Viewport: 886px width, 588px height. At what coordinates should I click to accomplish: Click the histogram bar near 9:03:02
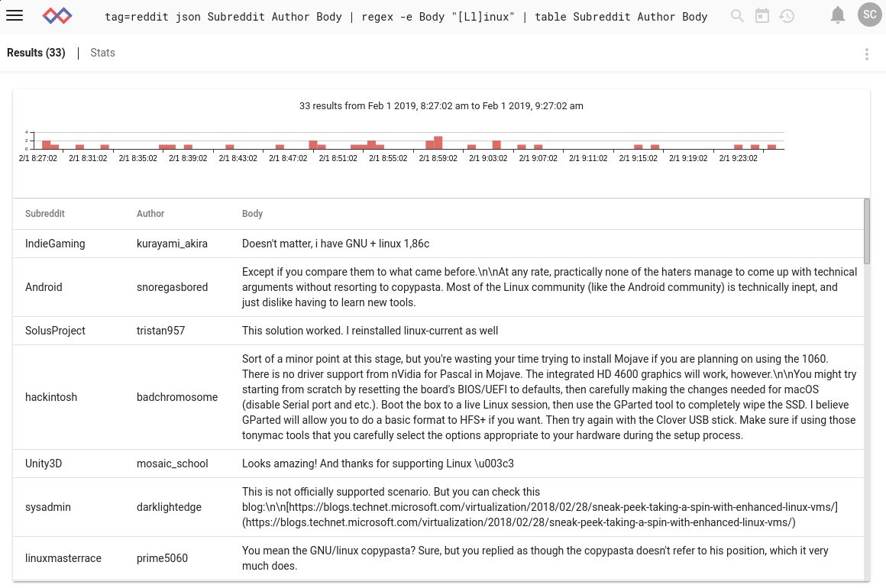[496, 145]
